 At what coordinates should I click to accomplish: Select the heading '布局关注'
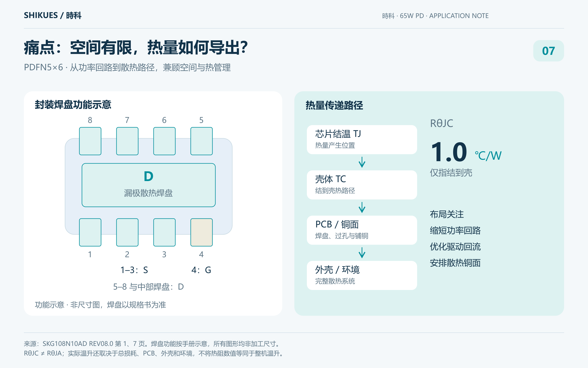pyautogui.click(x=447, y=214)
